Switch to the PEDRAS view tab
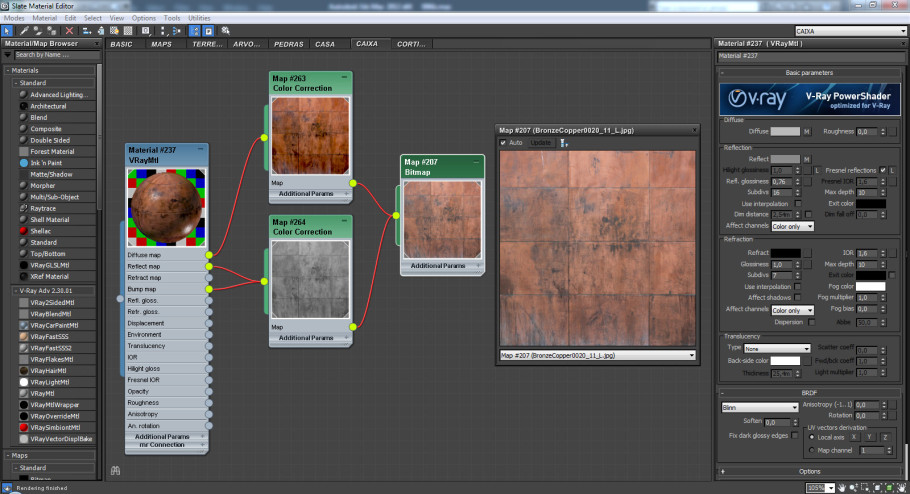 click(x=288, y=44)
